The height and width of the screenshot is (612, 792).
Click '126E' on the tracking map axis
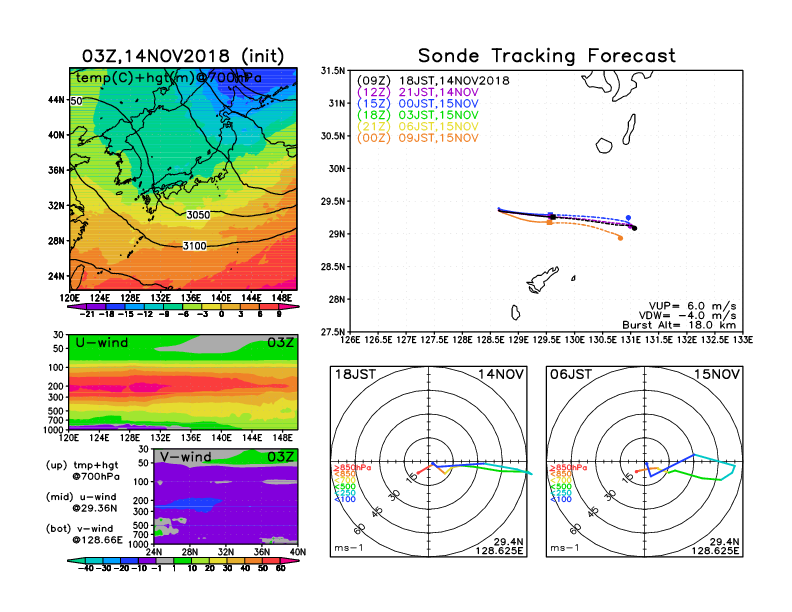pos(350,340)
